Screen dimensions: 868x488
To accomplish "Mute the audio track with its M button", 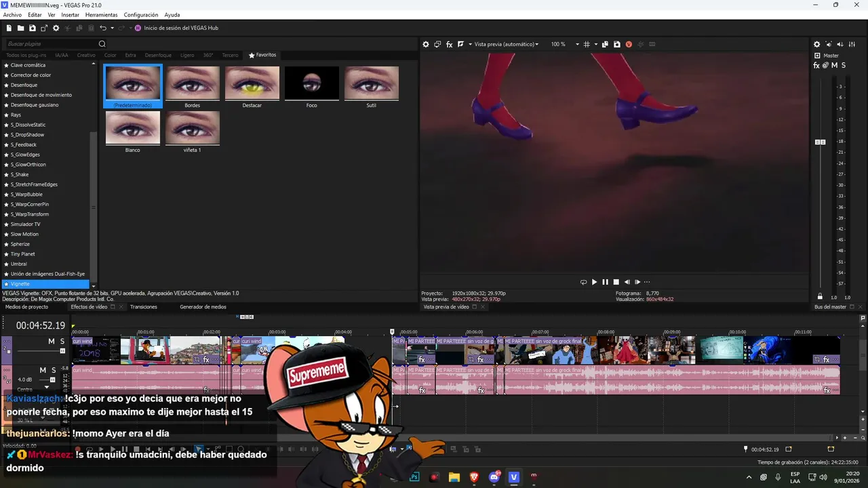I will 43,370.
